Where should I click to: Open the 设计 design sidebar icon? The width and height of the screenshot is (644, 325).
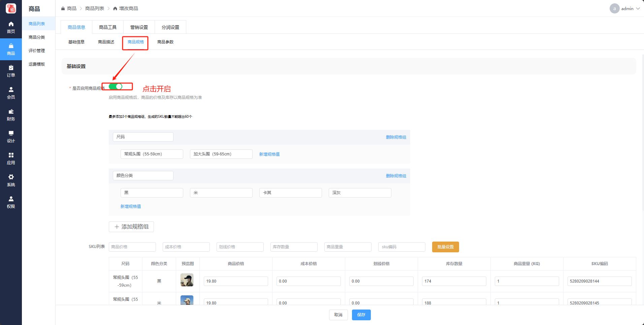tap(11, 137)
